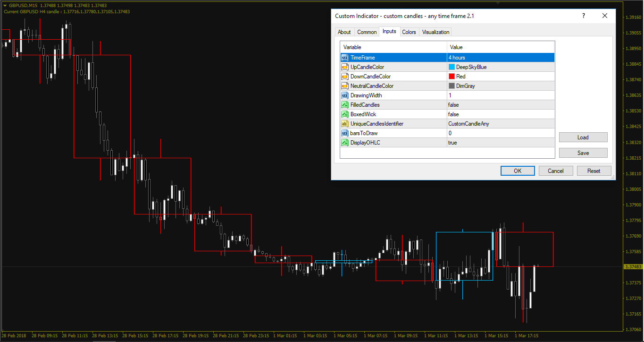644x342 pixels.
Task: Edit the CustomCandleAny identifier value
Action: (x=501, y=124)
